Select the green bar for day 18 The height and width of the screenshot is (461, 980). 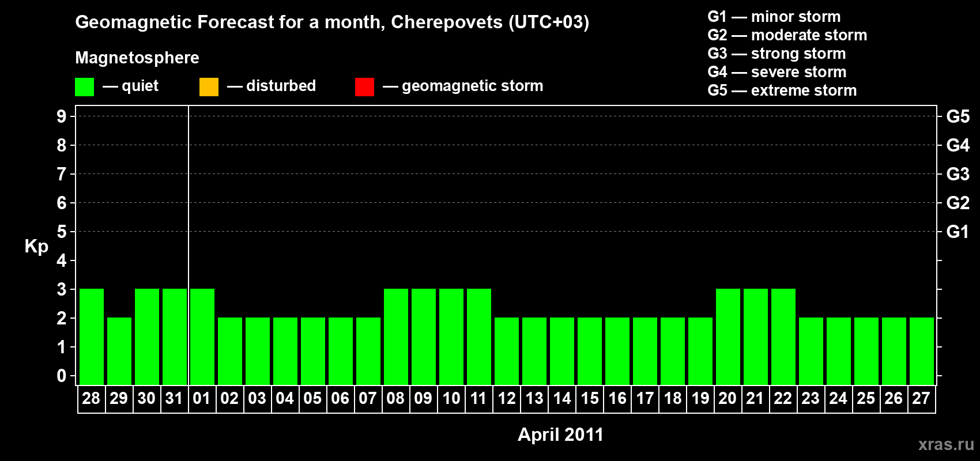[x=673, y=351]
